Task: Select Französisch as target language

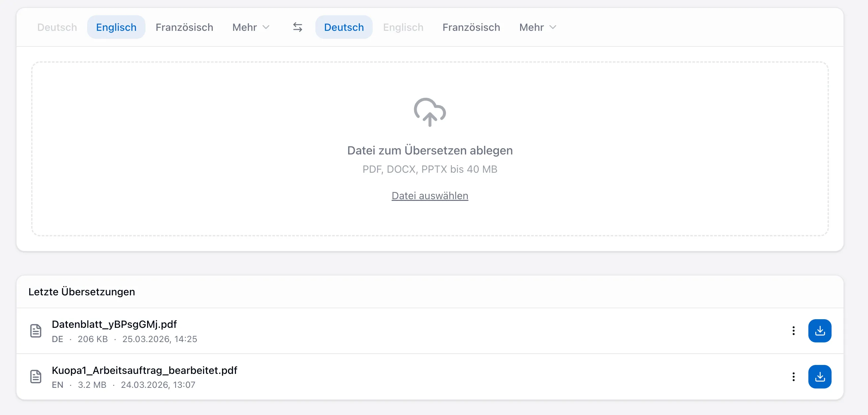Action: pos(471,27)
